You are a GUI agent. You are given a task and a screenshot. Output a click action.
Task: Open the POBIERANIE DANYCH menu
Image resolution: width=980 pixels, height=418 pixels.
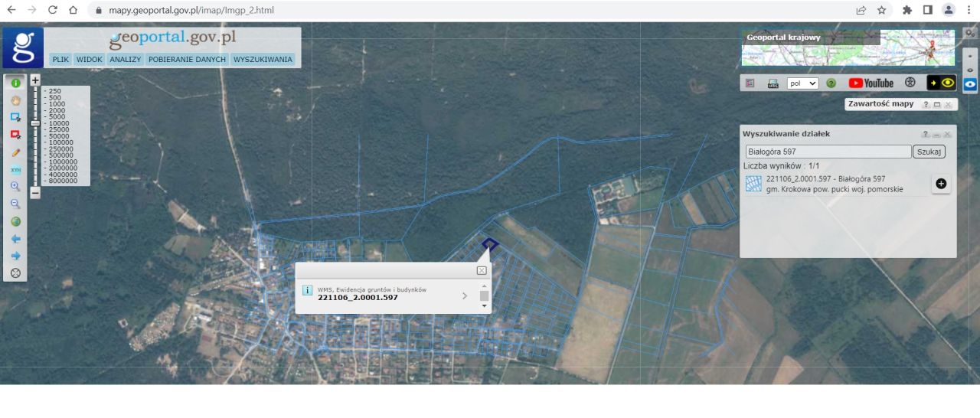(x=188, y=59)
